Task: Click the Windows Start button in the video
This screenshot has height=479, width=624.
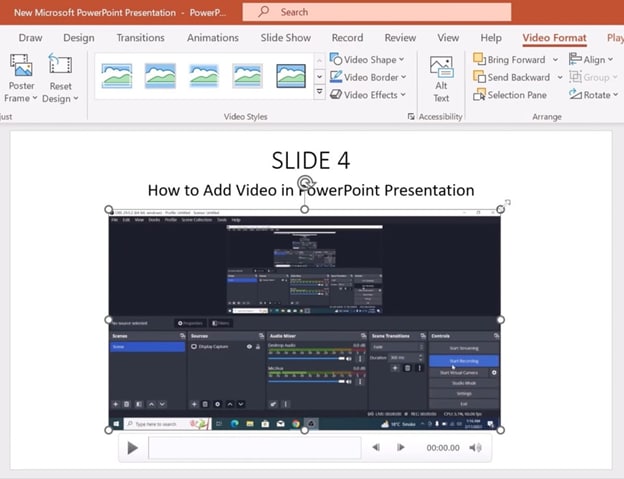Action: point(116,424)
